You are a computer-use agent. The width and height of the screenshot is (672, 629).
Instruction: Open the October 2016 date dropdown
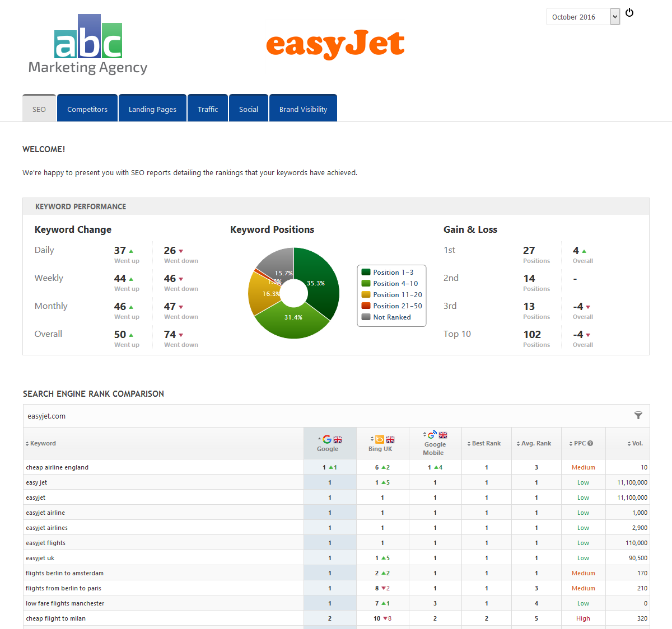point(583,17)
